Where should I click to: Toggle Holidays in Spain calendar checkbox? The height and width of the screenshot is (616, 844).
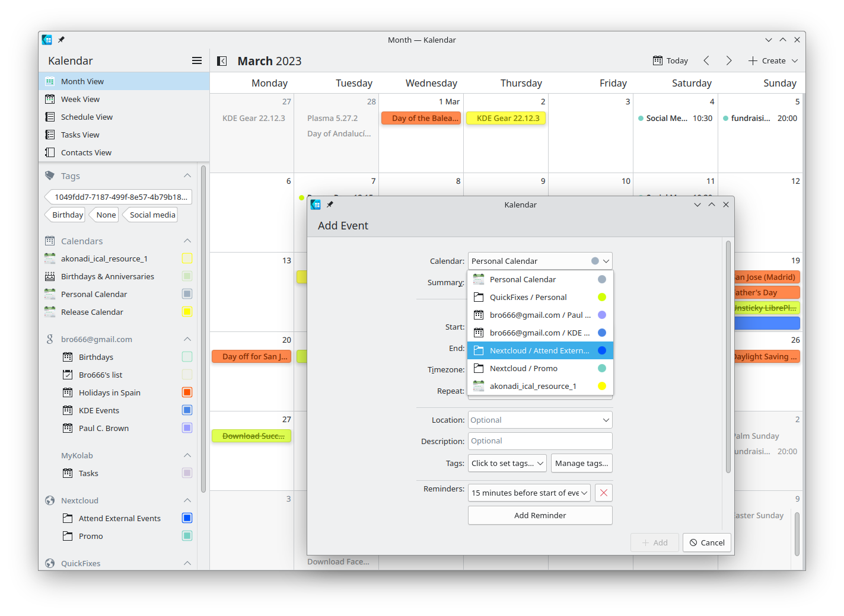click(187, 392)
